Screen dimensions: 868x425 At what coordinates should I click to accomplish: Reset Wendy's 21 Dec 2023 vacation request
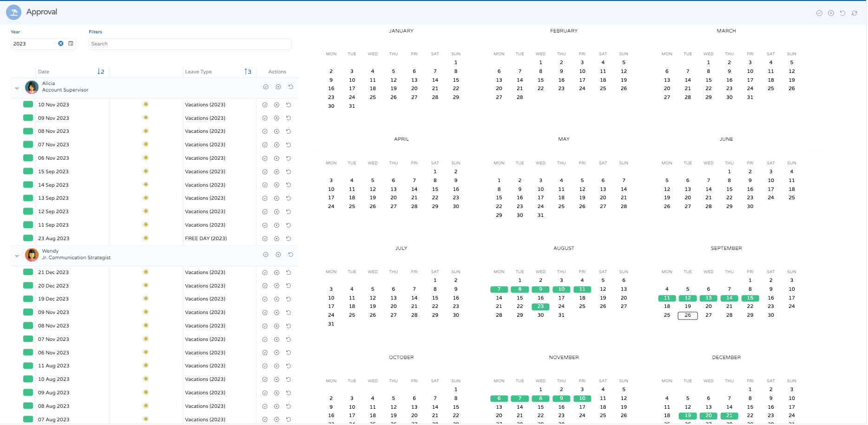tap(289, 273)
